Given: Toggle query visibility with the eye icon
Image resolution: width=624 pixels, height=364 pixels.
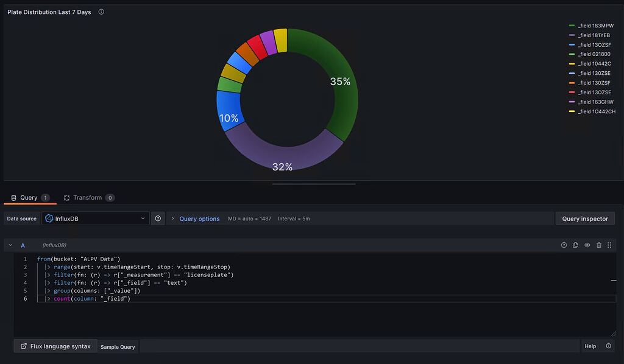Looking at the screenshot, I should point(587,245).
